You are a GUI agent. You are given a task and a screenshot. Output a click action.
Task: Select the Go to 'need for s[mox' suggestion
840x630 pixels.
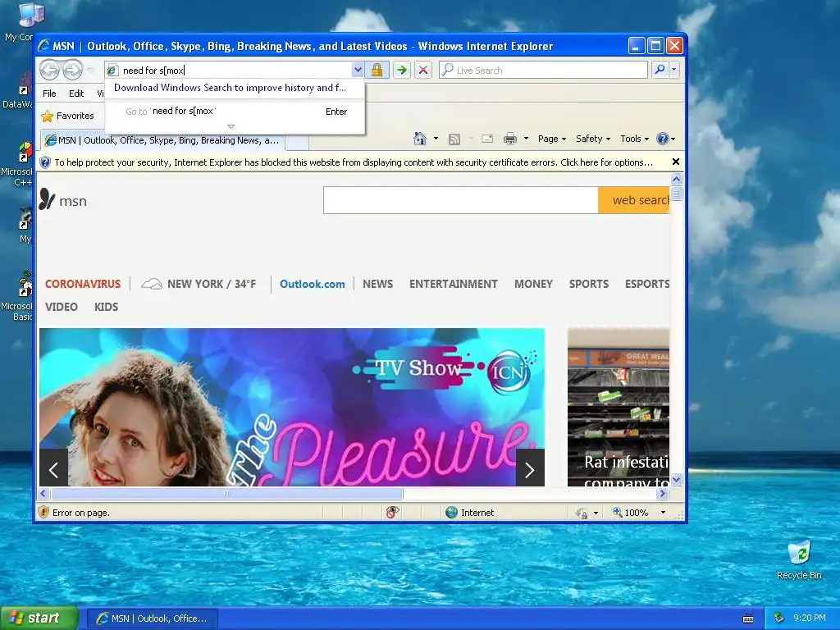tap(235, 112)
